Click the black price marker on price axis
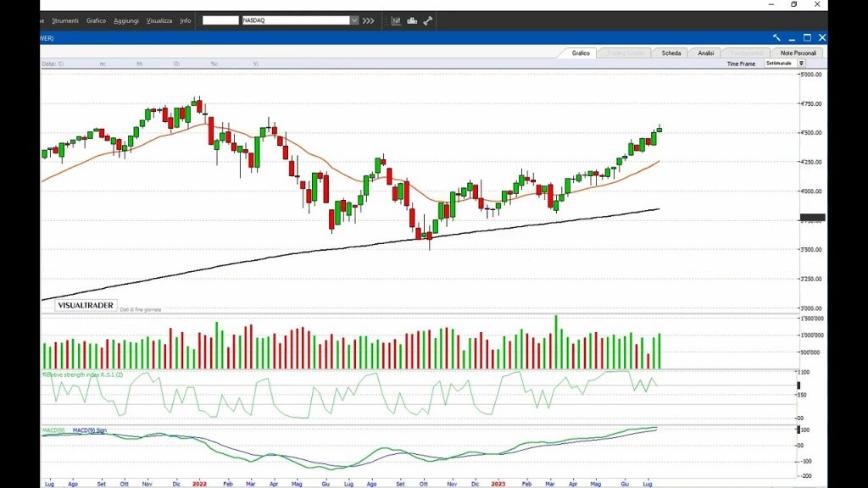 tap(812, 218)
